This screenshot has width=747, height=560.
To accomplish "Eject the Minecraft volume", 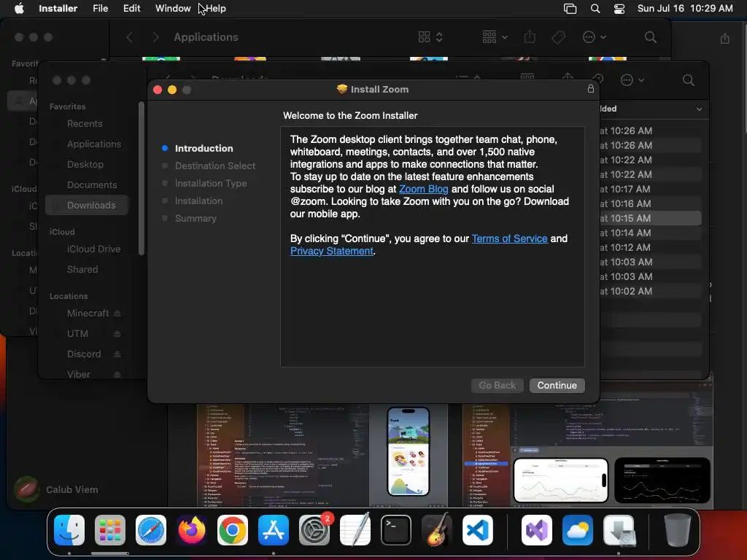I will (x=117, y=314).
